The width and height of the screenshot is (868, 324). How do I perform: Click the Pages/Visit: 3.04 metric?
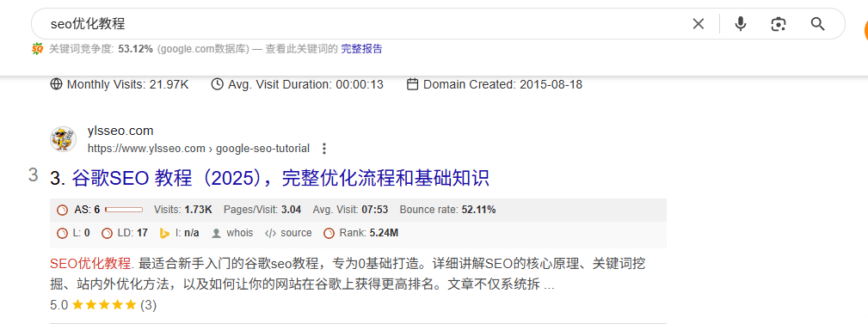pyautogui.click(x=262, y=210)
